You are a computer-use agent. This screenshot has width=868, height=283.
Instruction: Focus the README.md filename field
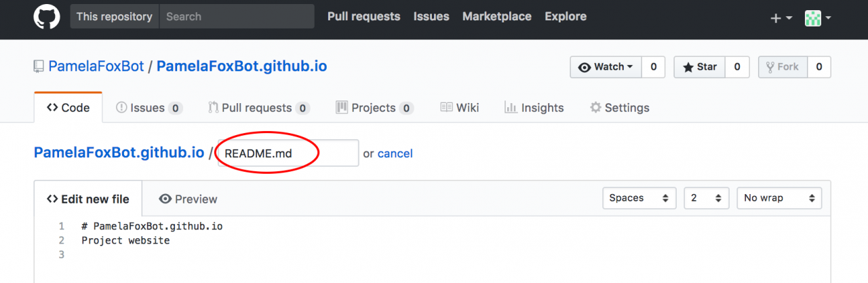point(288,153)
